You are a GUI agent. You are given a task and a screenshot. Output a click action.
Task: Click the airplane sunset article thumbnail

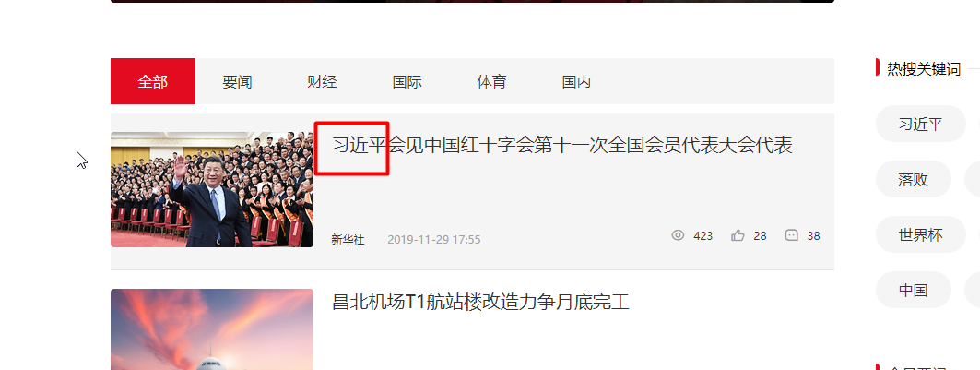click(x=212, y=329)
